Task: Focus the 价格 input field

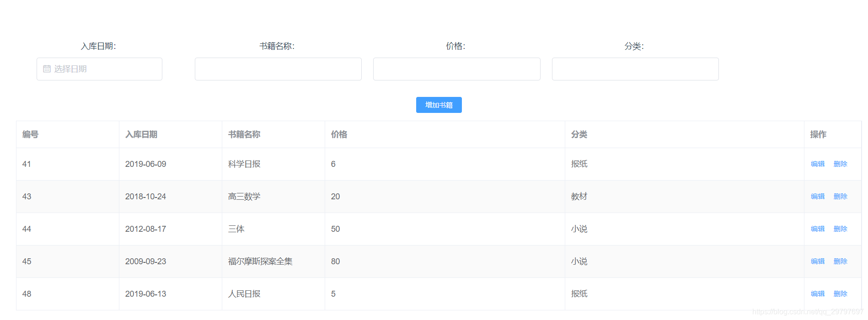Action: [457, 69]
